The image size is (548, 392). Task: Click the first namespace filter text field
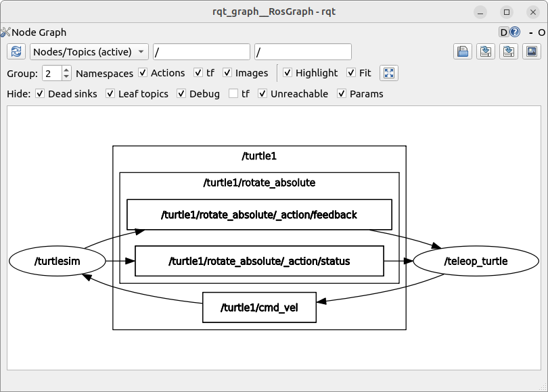202,52
